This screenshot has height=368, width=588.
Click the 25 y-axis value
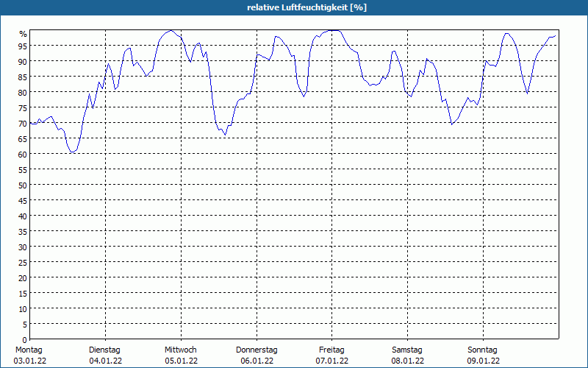click(x=23, y=263)
